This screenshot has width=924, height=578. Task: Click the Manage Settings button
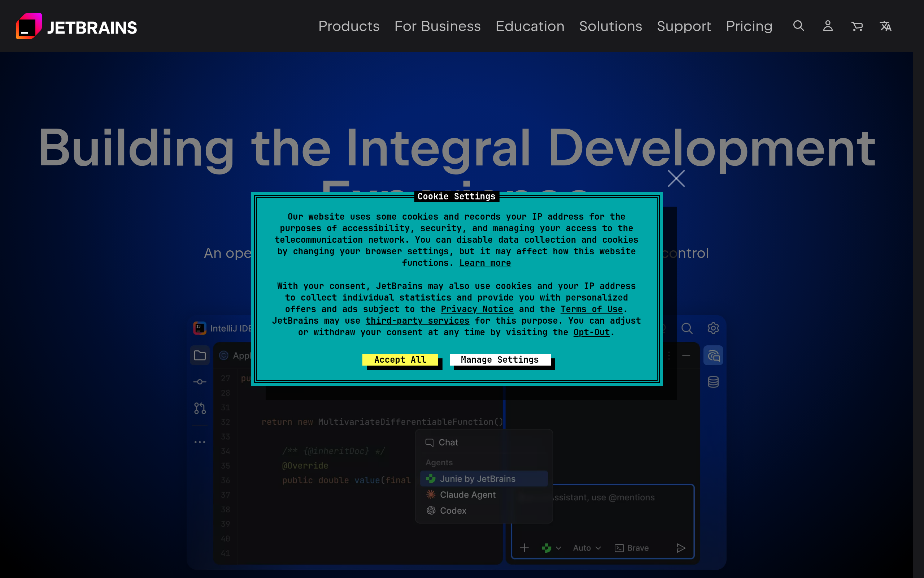(500, 360)
